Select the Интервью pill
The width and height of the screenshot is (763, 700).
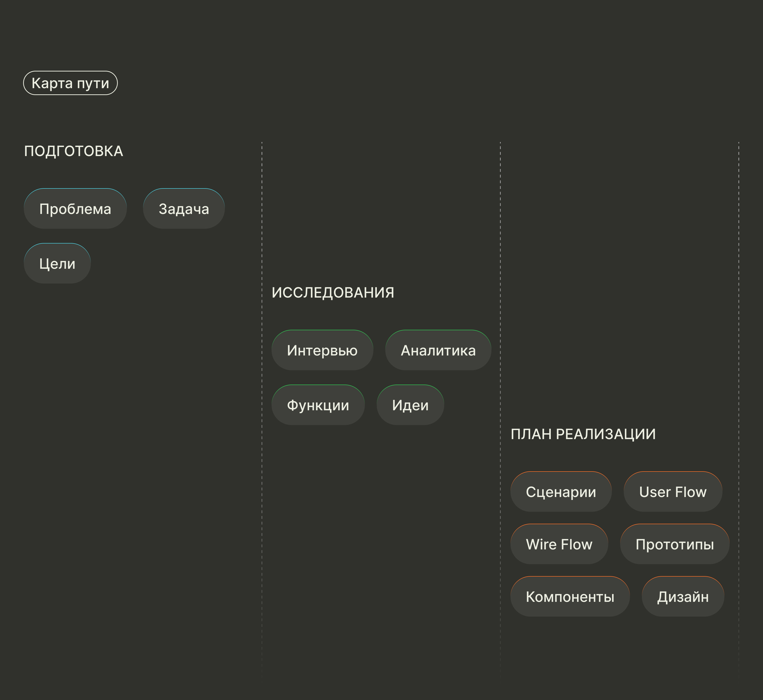tap(322, 350)
